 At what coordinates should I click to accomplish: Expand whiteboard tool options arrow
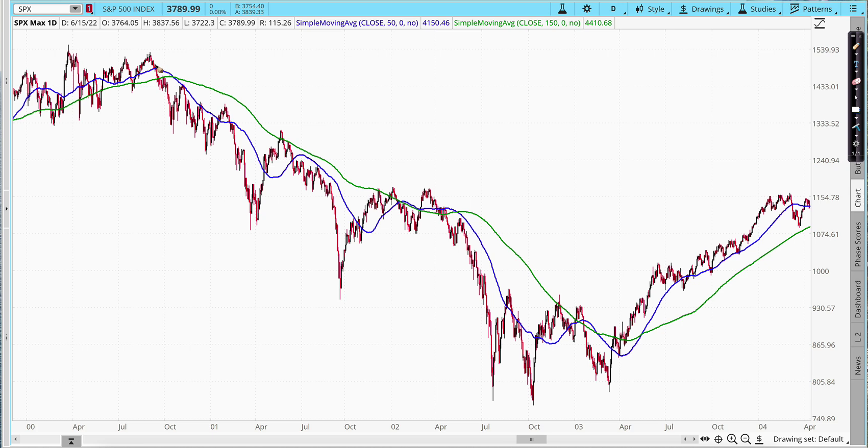click(856, 118)
